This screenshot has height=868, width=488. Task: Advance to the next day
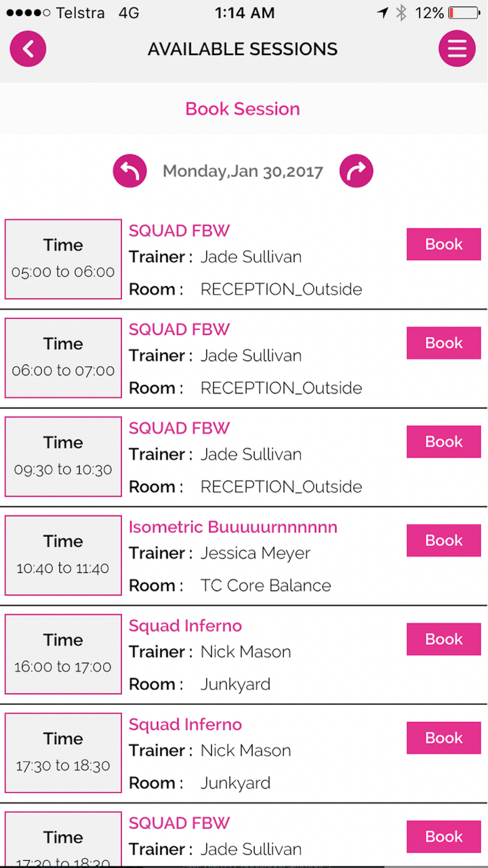pyautogui.click(x=356, y=171)
